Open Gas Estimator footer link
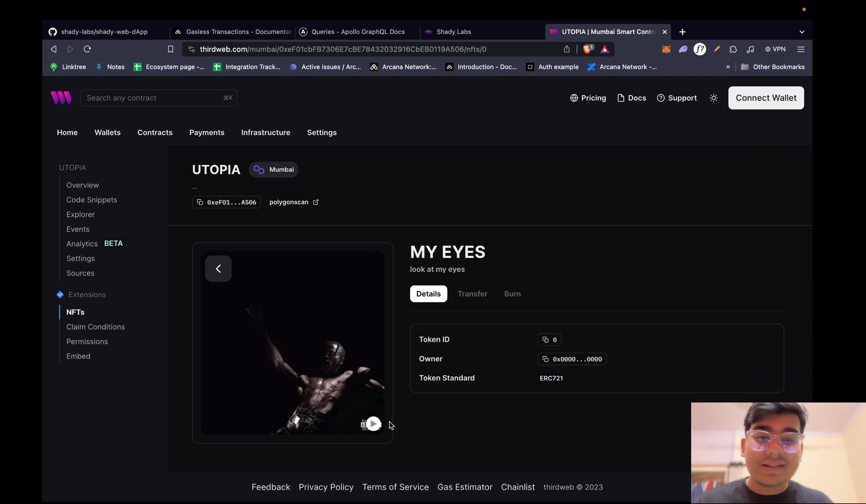The height and width of the screenshot is (504, 866). (x=465, y=487)
